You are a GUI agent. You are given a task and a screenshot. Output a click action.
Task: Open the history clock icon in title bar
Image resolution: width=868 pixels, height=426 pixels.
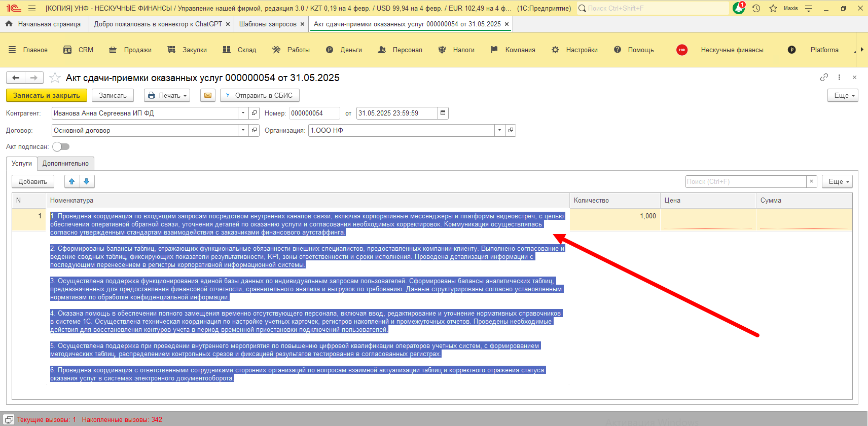[x=756, y=8]
